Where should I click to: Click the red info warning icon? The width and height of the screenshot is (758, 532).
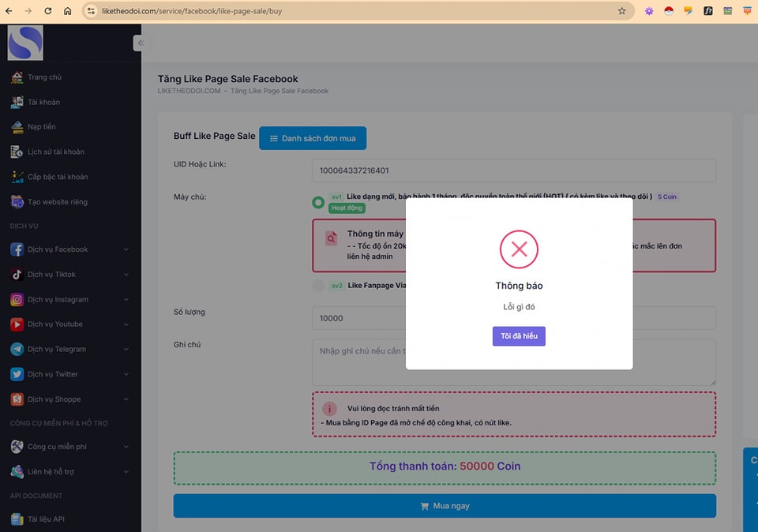[x=329, y=409]
